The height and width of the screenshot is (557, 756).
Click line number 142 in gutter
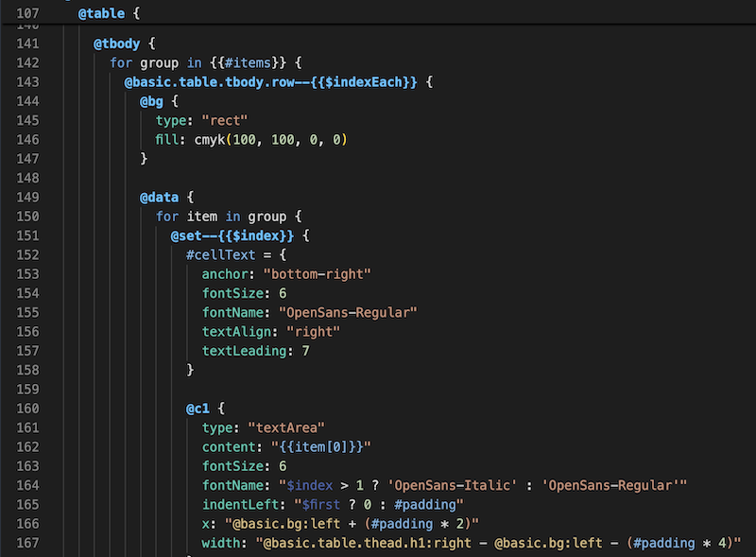28,62
